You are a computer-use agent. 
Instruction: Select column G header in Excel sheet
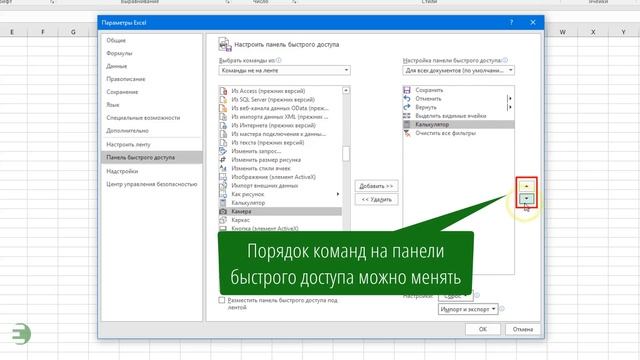point(73,32)
